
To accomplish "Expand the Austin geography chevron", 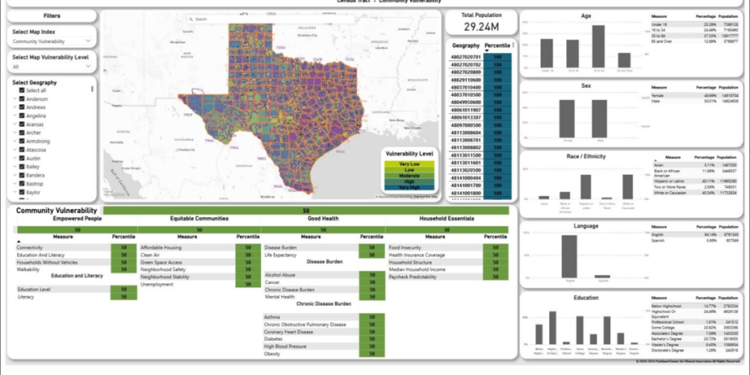I will tap(15, 158).
